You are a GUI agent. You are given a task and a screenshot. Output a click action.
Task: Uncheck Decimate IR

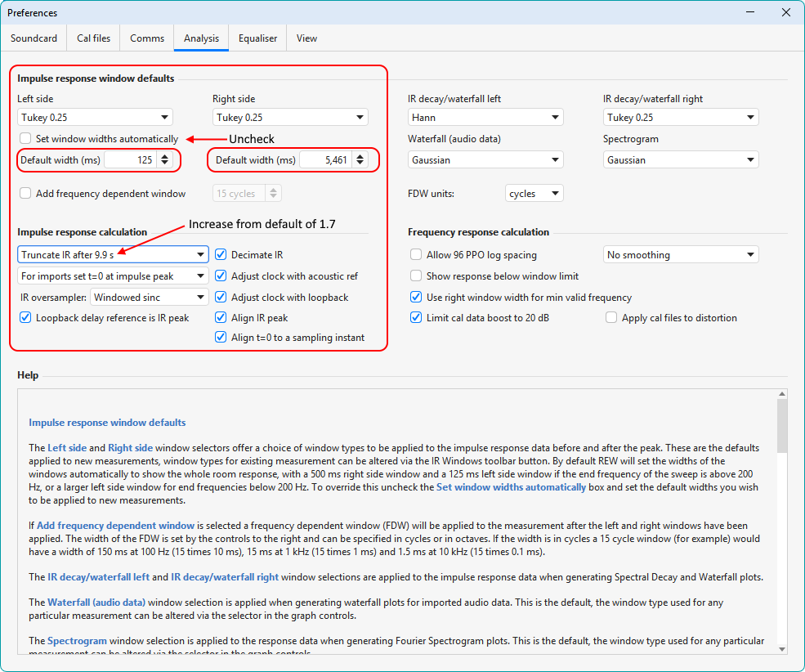221,254
